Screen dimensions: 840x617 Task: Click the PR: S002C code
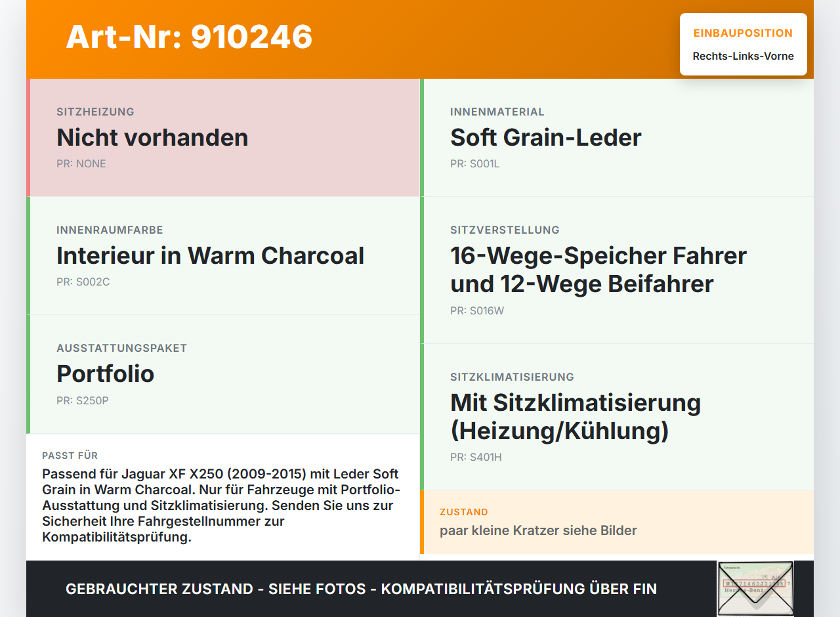(83, 282)
